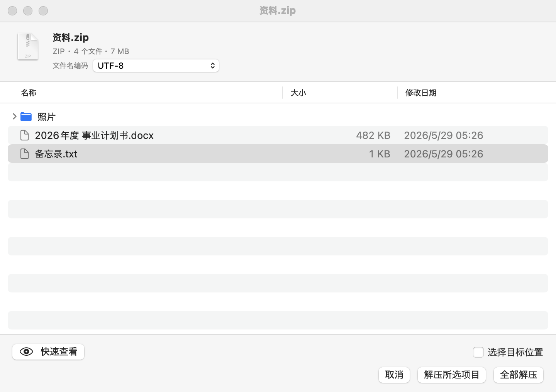Click the 资料.zip archive file icon

pyautogui.click(x=28, y=47)
